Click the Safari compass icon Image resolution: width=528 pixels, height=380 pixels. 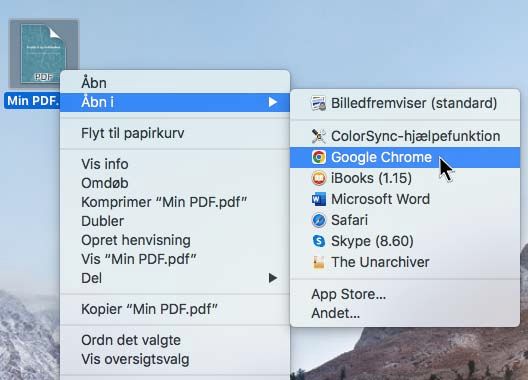point(319,220)
